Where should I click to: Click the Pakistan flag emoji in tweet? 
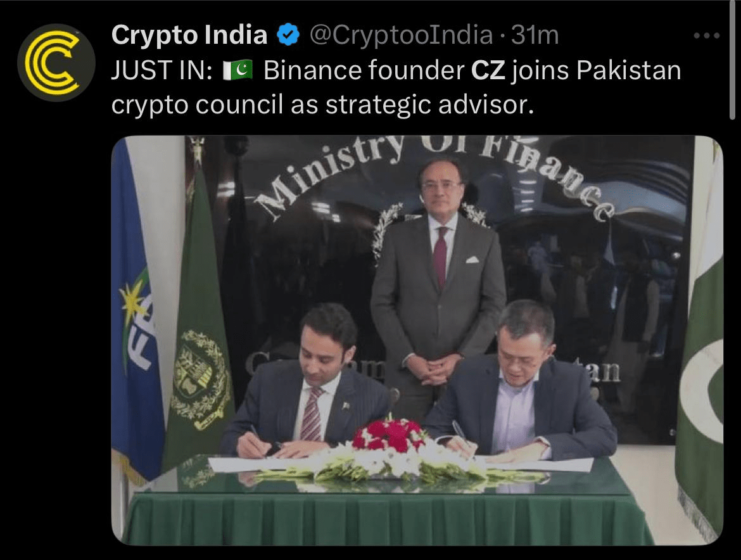pyautogui.click(x=237, y=70)
